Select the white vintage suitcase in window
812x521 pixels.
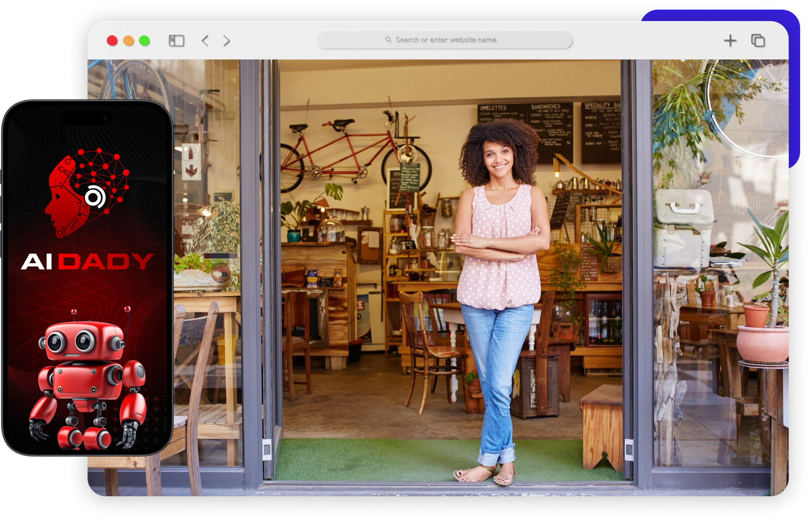tap(683, 229)
